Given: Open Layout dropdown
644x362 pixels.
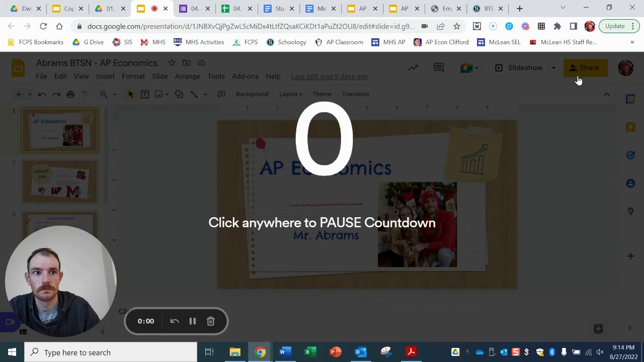Looking at the screenshot, I should 290,94.
